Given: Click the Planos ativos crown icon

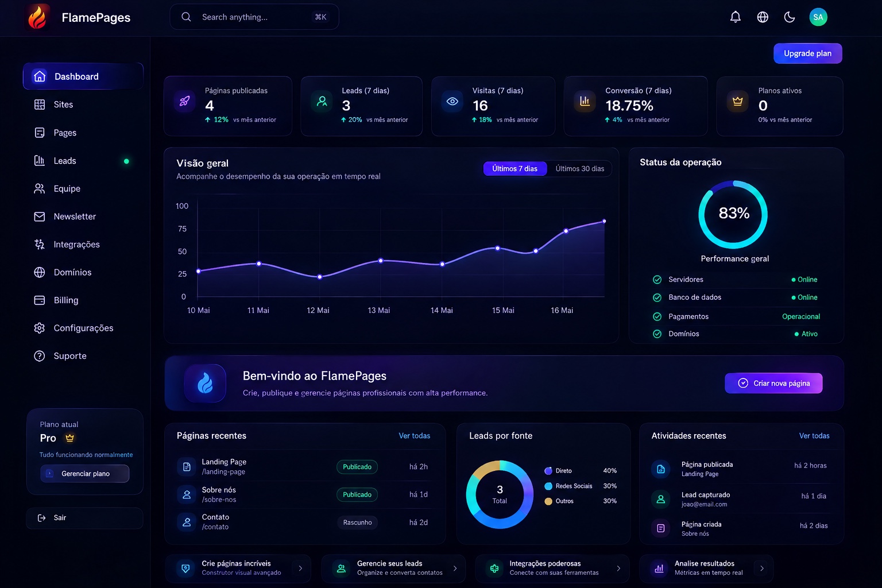Looking at the screenshot, I should click(737, 102).
